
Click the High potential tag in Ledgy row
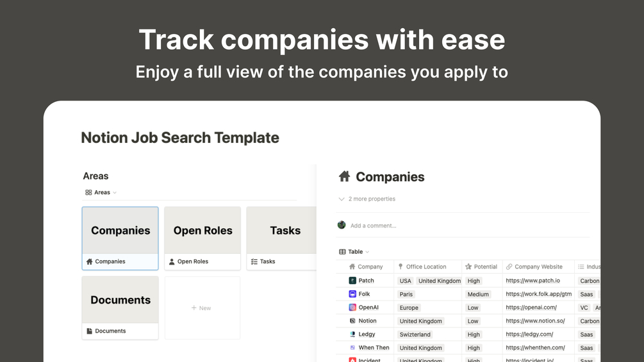pos(474,334)
